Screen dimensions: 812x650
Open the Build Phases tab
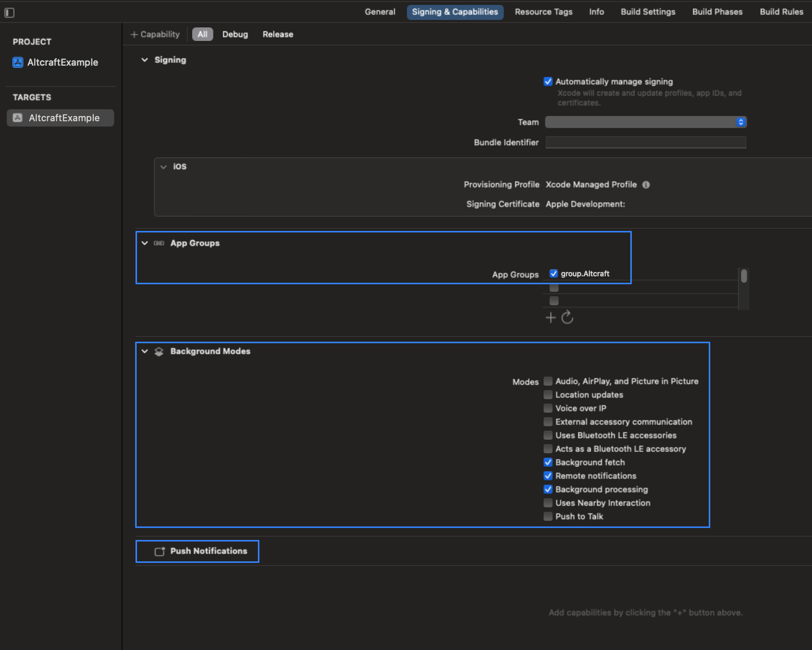point(717,12)
